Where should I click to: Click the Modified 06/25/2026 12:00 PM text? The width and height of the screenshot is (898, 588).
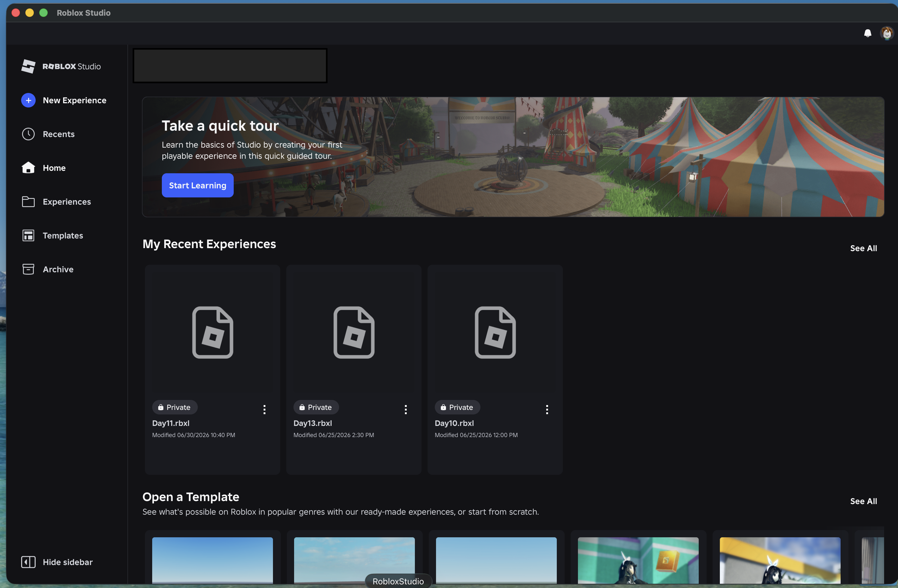point(476,435)
